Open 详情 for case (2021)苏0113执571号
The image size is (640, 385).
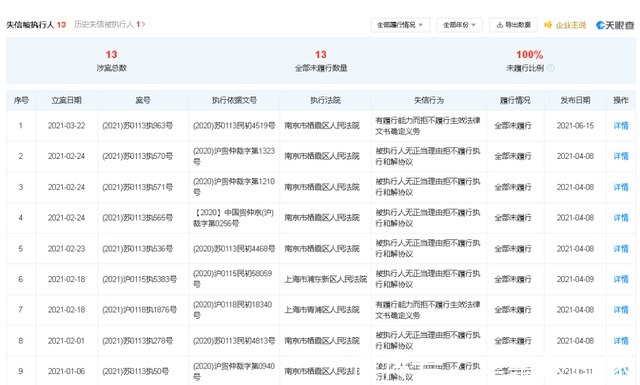click(x=621, y=187)
